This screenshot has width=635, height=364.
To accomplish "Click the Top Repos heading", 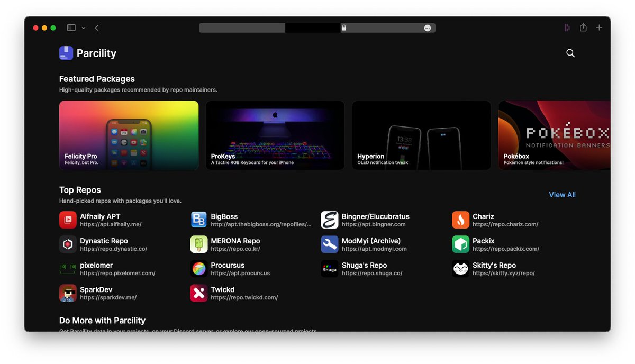I will (x=80, y=190).
